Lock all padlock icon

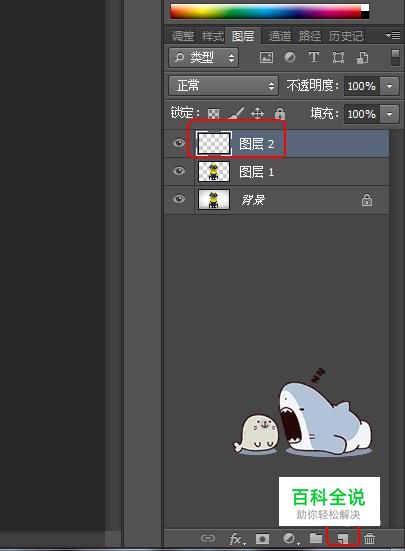pos(280,114)
